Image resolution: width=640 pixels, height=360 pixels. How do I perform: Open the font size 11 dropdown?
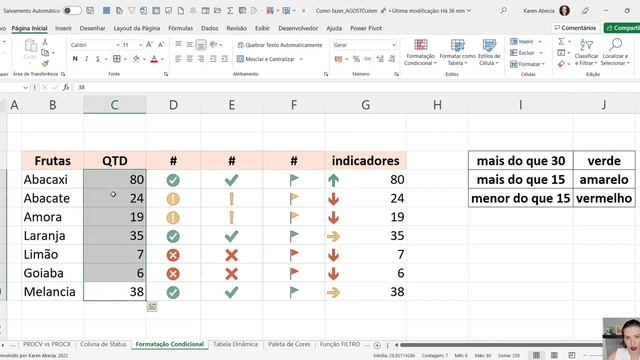point(140,45)
